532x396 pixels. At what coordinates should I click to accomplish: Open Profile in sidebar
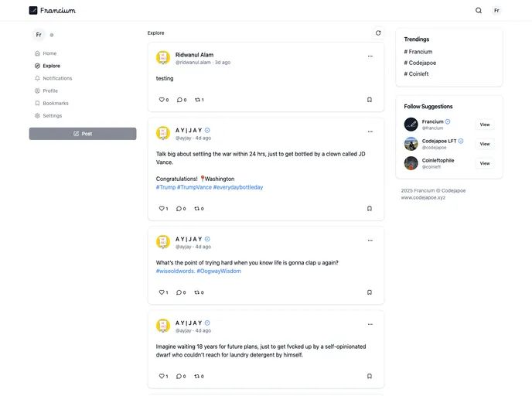[46, 91]
